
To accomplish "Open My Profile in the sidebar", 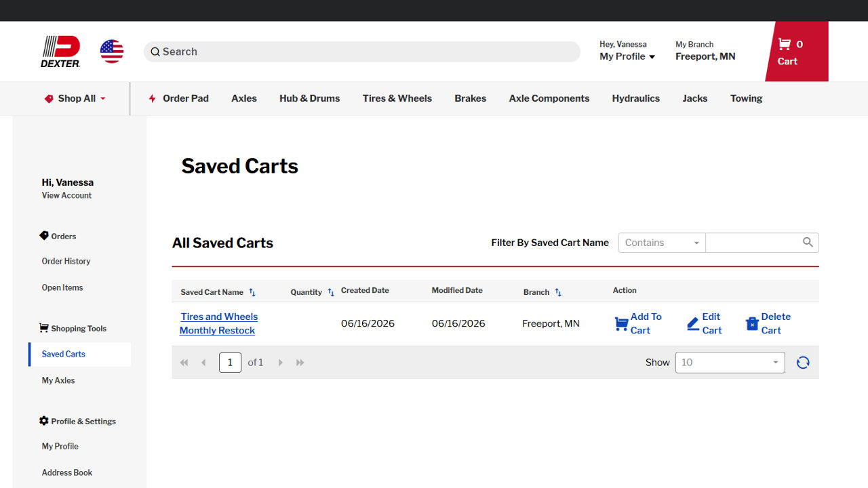I will (60, 446).
